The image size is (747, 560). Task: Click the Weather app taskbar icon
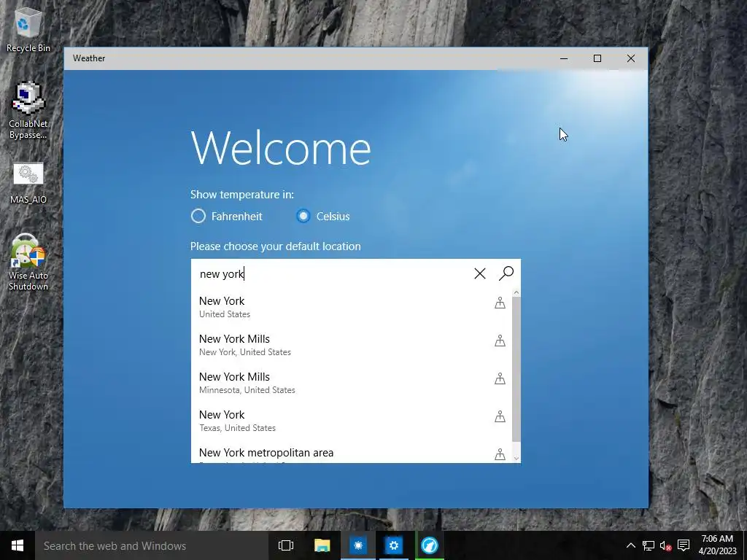click(x=358, y=545)
